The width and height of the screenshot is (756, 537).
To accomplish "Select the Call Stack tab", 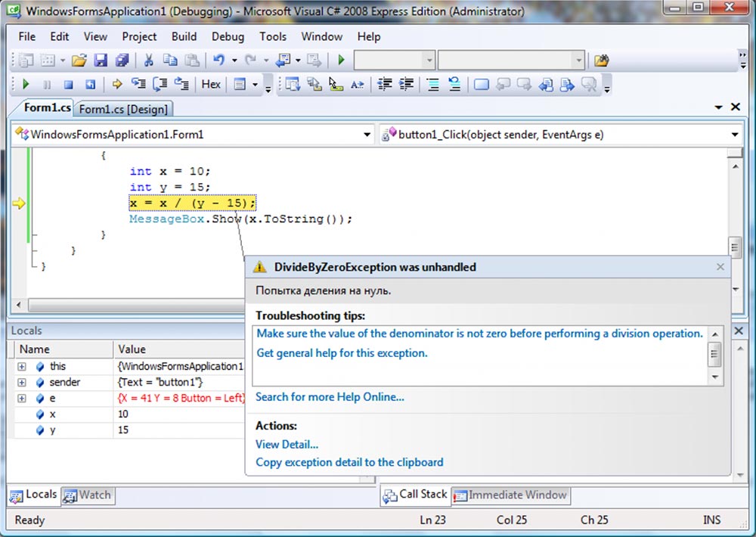I will coord(416,495).
